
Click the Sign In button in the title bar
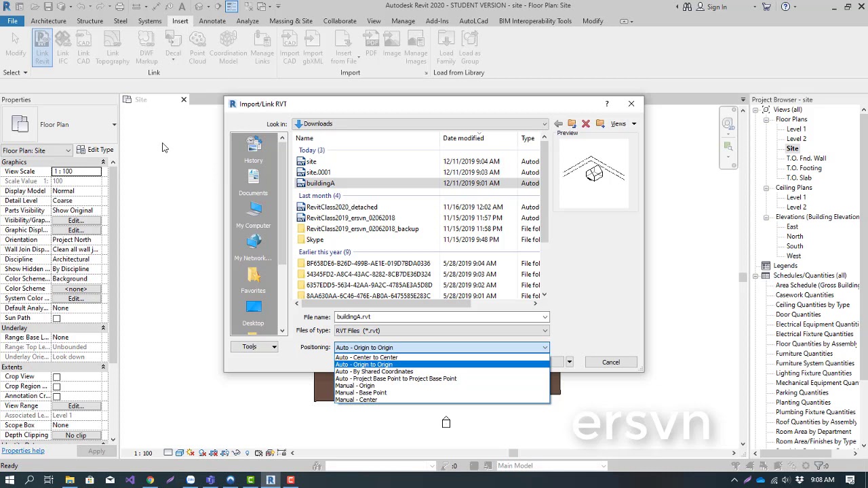click(x=711, y=7)
